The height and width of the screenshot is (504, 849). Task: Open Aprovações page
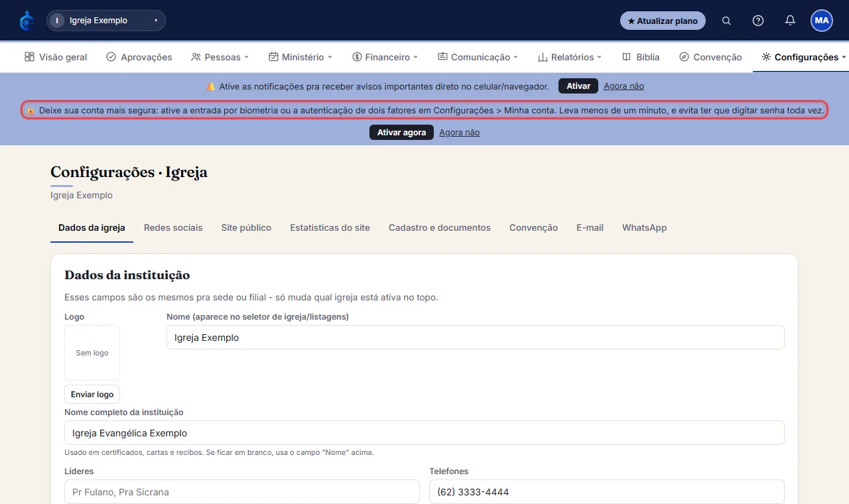(x=139, y=57)
